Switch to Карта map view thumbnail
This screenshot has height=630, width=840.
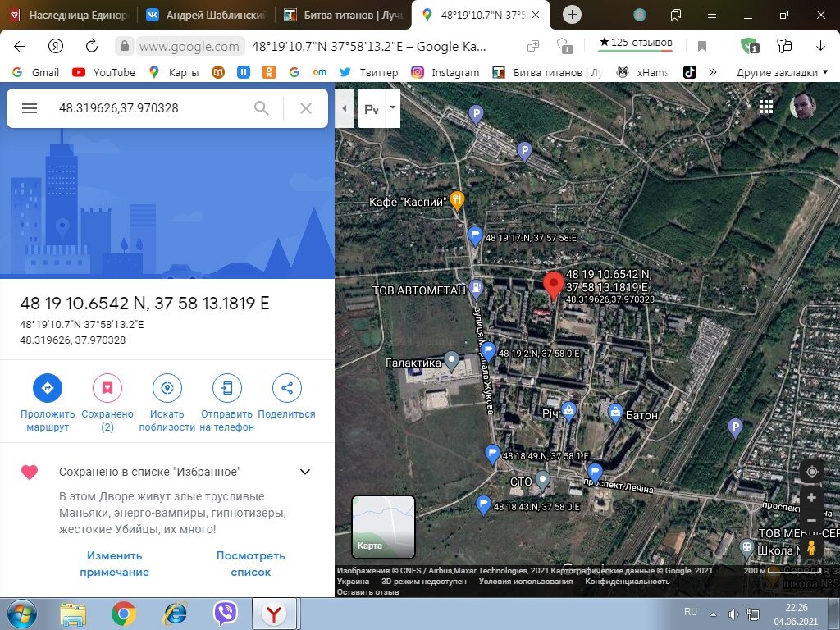[x=383, y=527]
